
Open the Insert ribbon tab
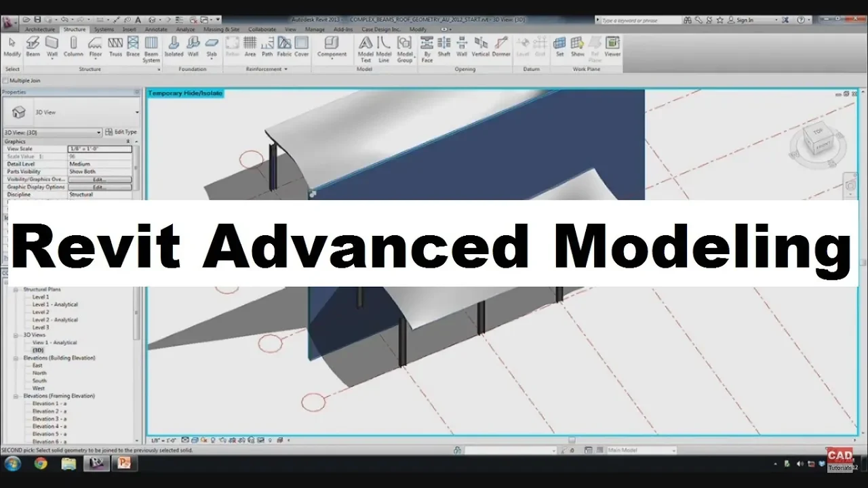(129, 30)
